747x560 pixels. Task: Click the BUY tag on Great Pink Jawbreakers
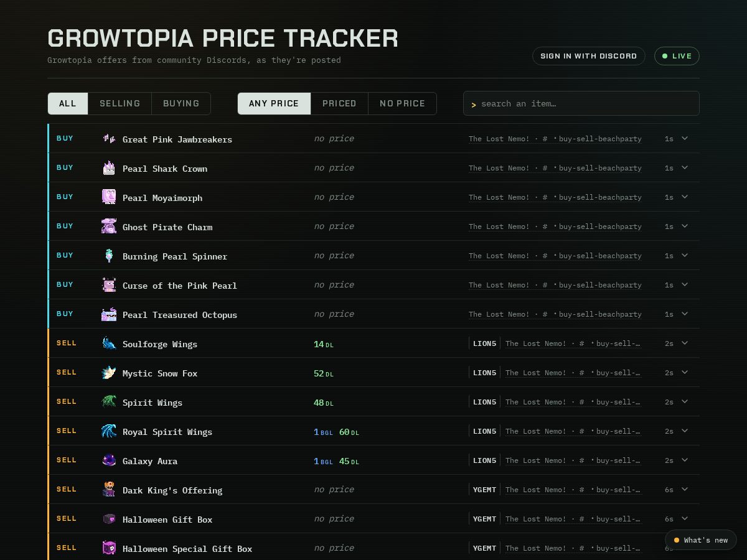pyautogui.click(x=65, y=138)
